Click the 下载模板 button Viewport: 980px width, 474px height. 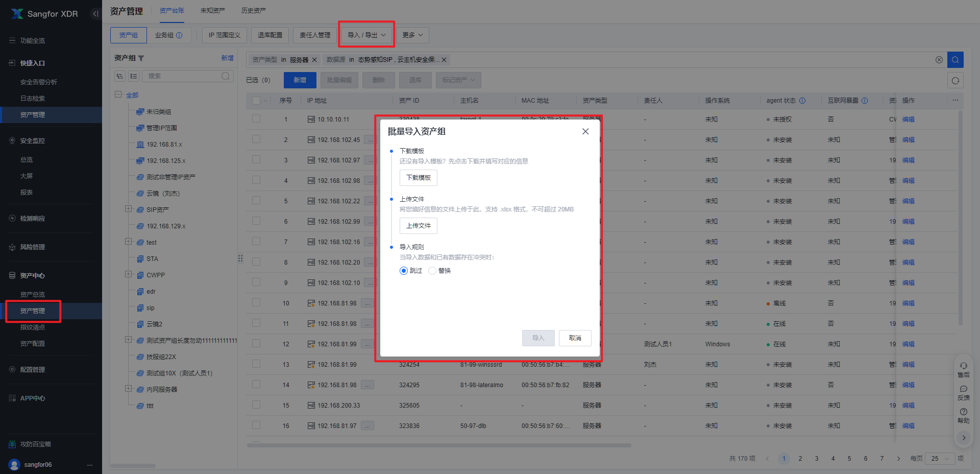coord(418,178)
